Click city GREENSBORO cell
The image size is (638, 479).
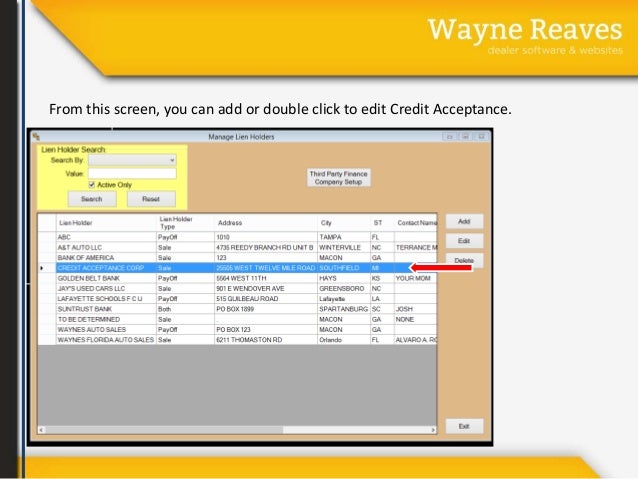pos(344,289)
